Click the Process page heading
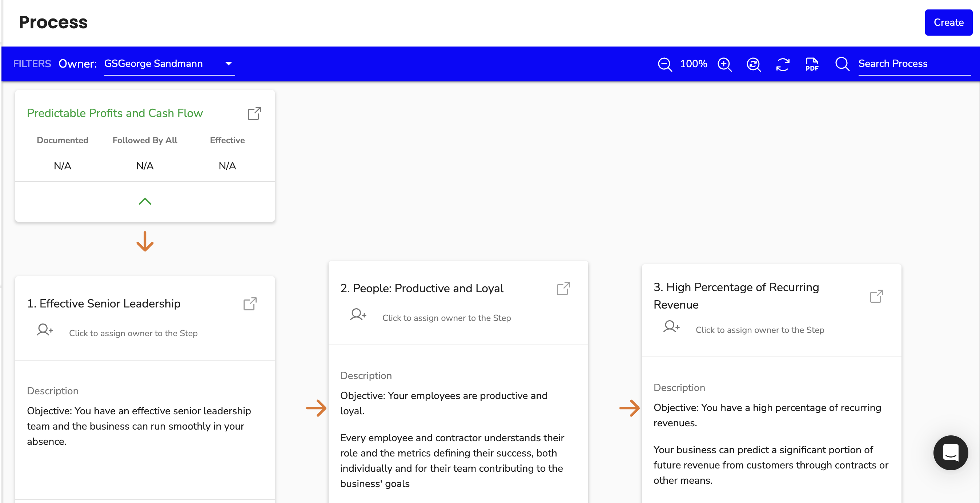The image size is (980, 503). (53, 22)
